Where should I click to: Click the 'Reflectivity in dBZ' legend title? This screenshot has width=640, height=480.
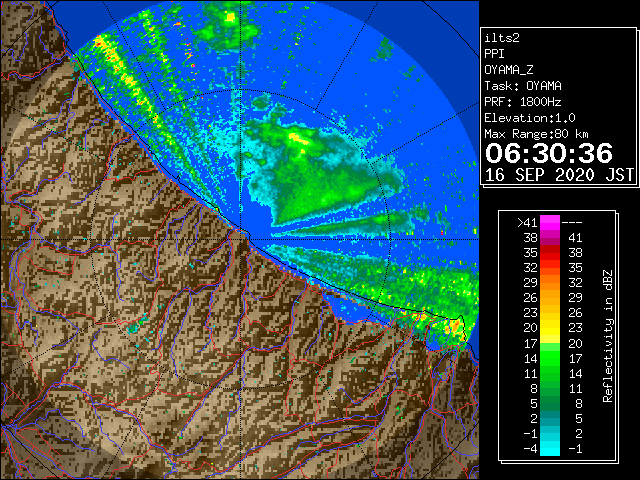click(x=608, y=336)
